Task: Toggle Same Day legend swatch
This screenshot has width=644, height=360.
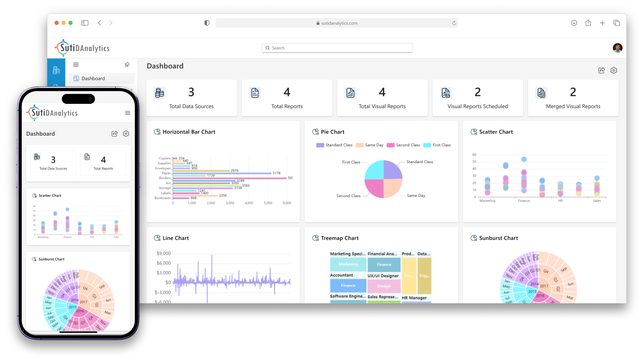Action: pos(359,145)
